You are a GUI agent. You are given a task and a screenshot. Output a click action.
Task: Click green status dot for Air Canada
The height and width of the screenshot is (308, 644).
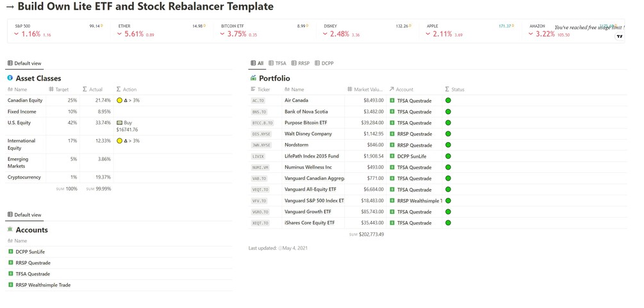(x=448, y=100)
